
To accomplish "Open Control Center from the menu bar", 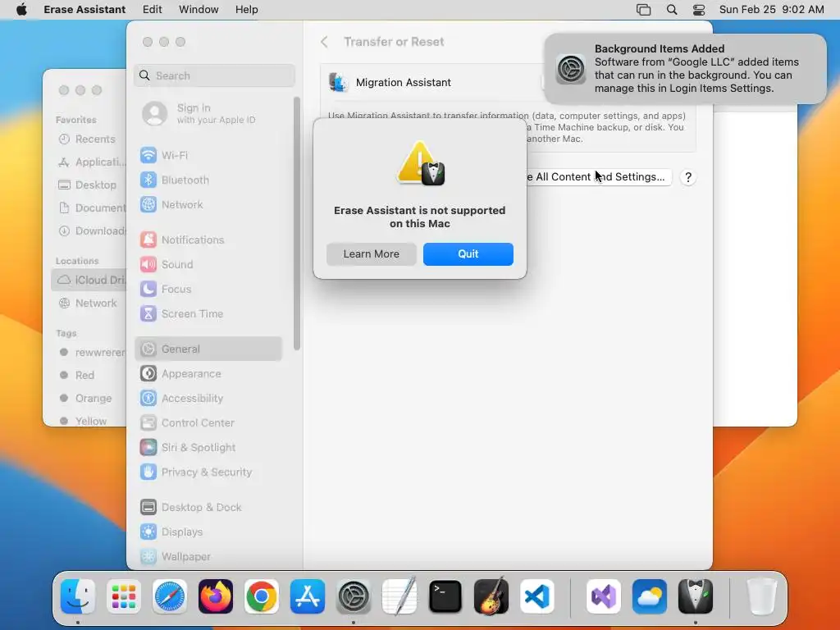I will pyautogui.click(x=699, y=10).
